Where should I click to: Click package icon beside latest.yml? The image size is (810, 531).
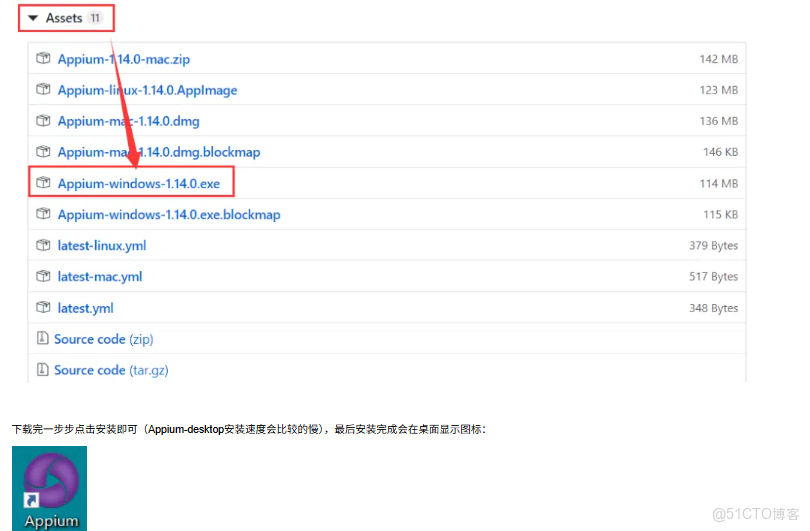[43, 307]
